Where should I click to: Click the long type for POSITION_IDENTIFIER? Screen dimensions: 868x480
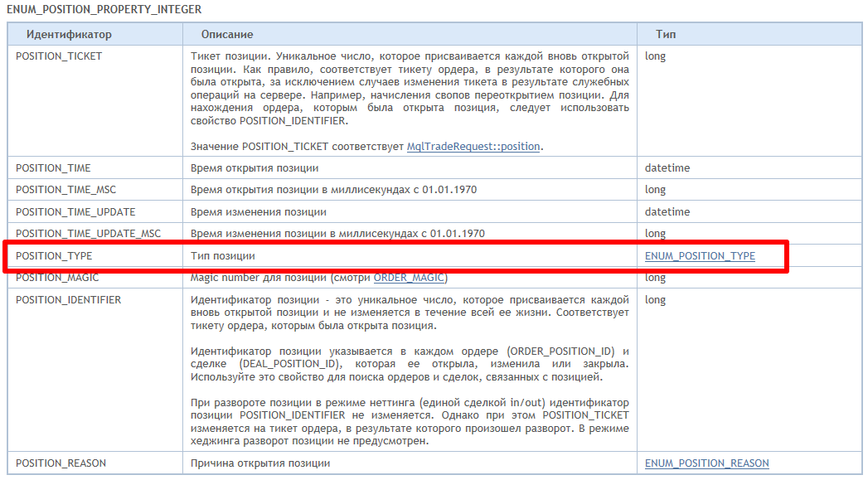[x=655, y=300]
